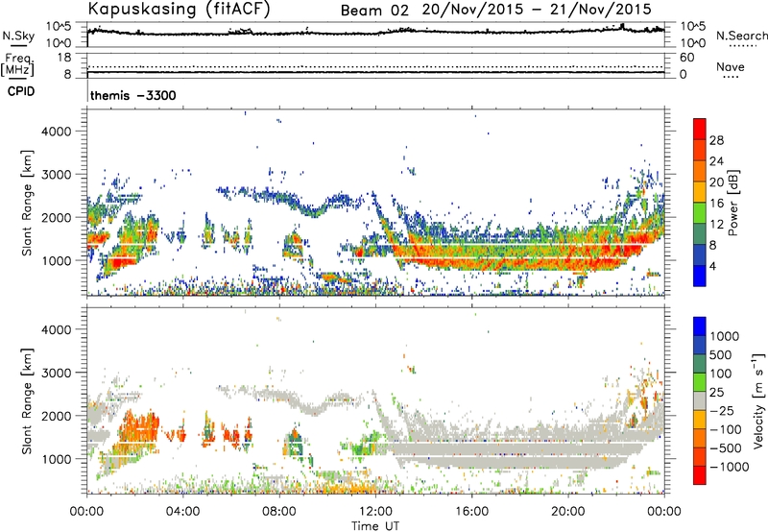The width and height of the screenshot is (768, 532).
Task: Click the '1000' tick on the Velocity scale
Action: [x=725, y=336]
